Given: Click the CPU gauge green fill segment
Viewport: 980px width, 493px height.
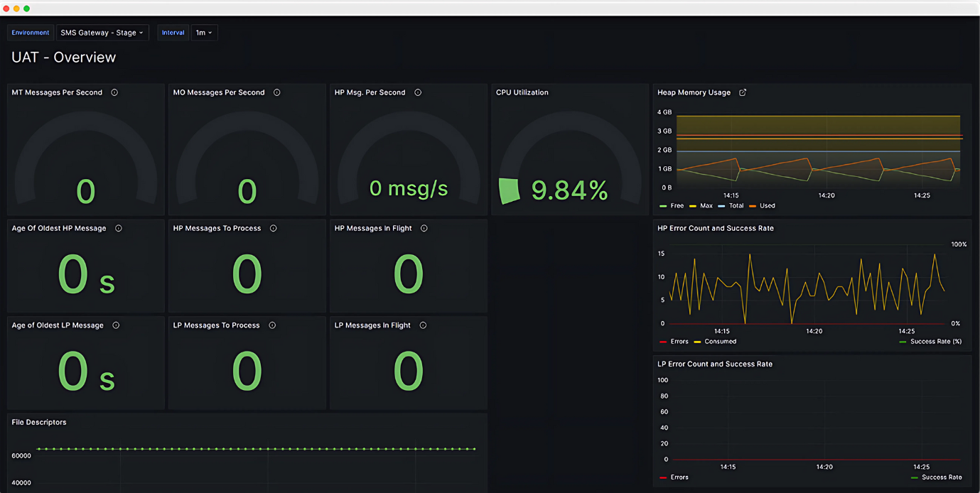Looking at the screenshot, I should point(510,190).
